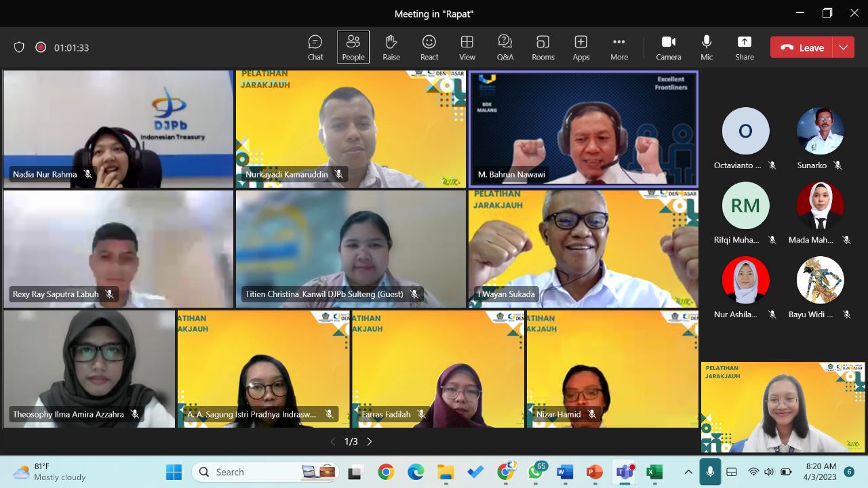
Task: Select A. A. Sagung Istri Pradnya's video tile
Action: pos(263,369)
